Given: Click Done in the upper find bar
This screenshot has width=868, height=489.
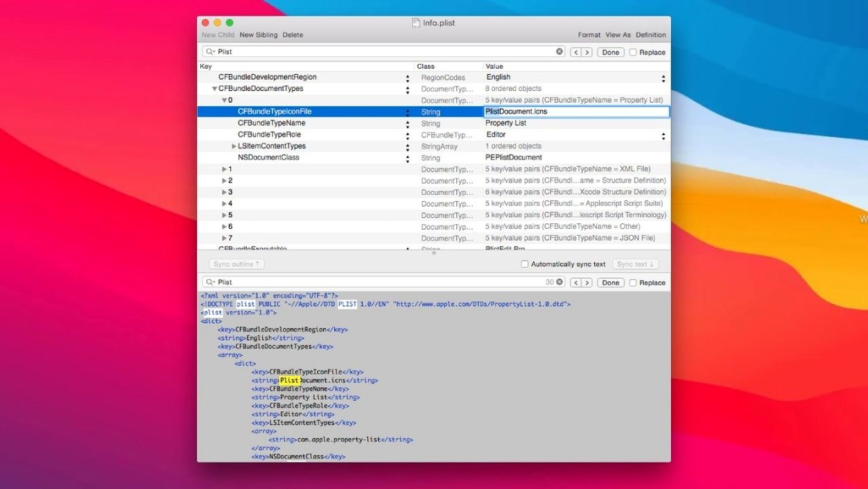Looking at the screenshot, I should click(x=611, y=52).
